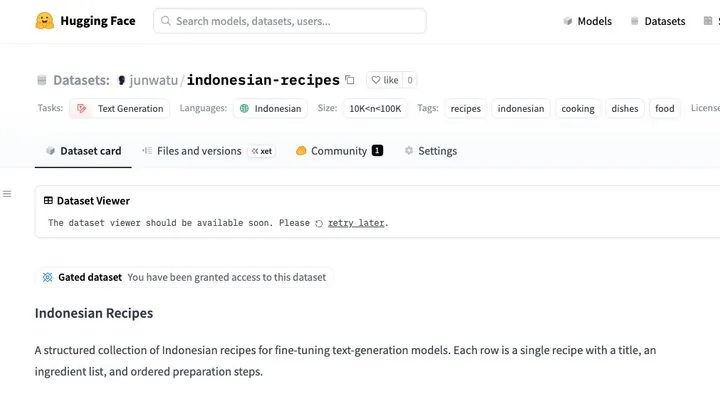Switch to the Settings tab
Image resolution: width=720 pixels, height=404 pixels.
431,151
